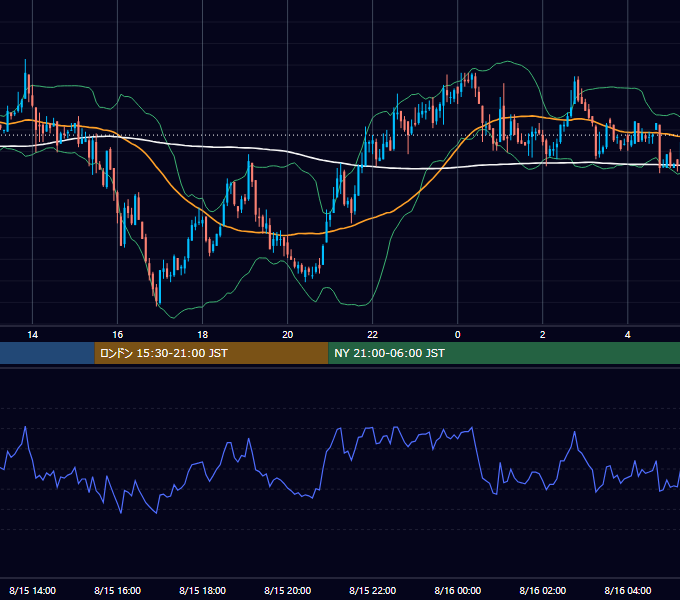Click the 8/16 00:00 date label
The width and height of the screenshot is (680, 600).
pos(458,590)
